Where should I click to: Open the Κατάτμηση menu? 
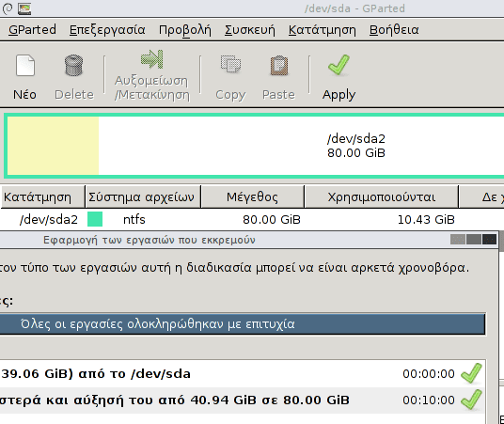coord(323,30)
